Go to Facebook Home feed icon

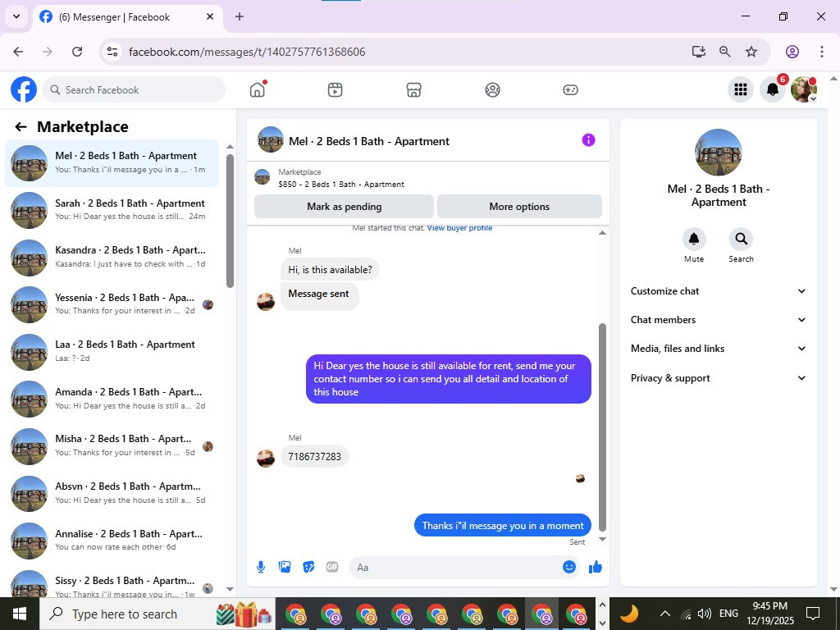258,89
